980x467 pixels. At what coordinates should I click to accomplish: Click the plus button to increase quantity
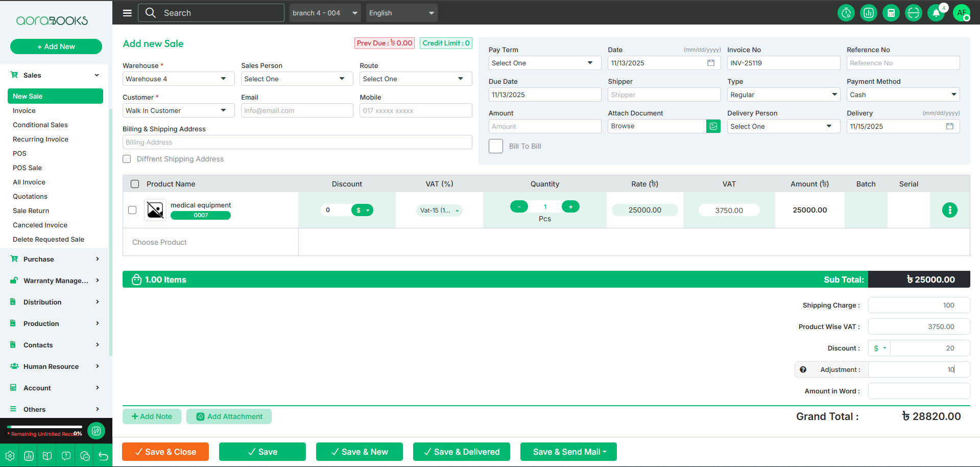click(x=570, y=206)
